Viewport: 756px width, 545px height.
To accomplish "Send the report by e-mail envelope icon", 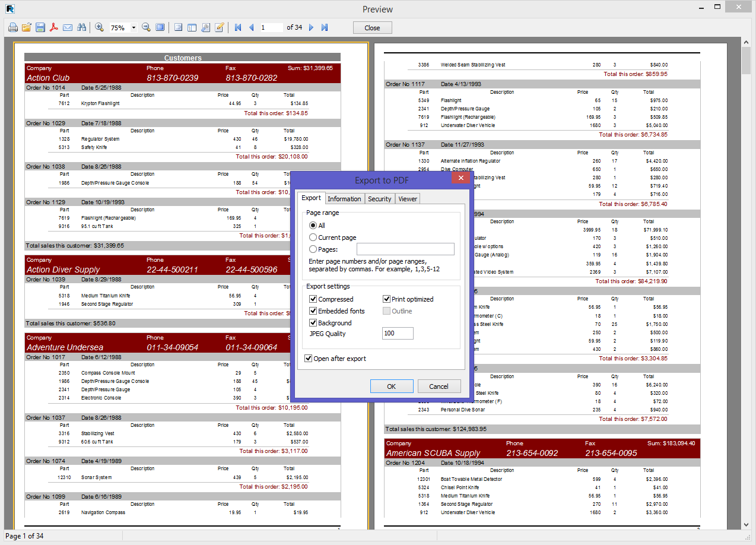I will tap(68, 27).
